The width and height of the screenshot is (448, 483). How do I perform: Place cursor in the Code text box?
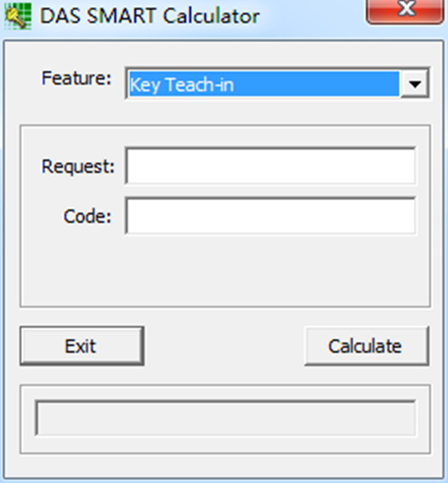click(271, 216)
